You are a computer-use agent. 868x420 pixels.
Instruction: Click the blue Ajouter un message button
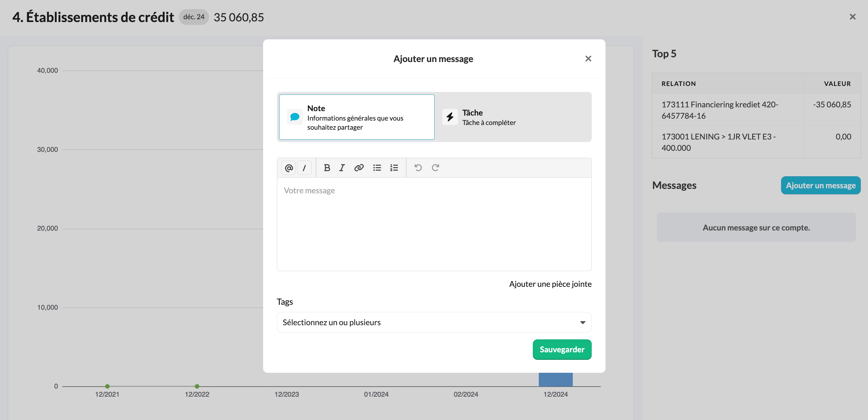click(x=820, y=185)
